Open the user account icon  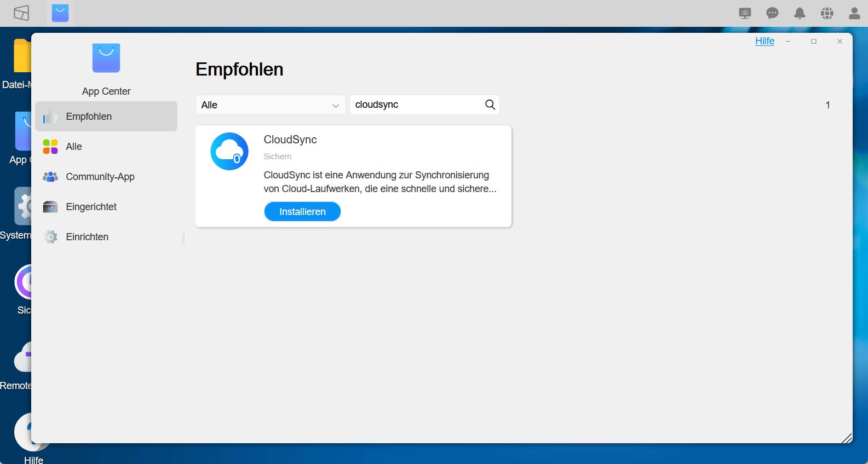(x=854, y=13)
